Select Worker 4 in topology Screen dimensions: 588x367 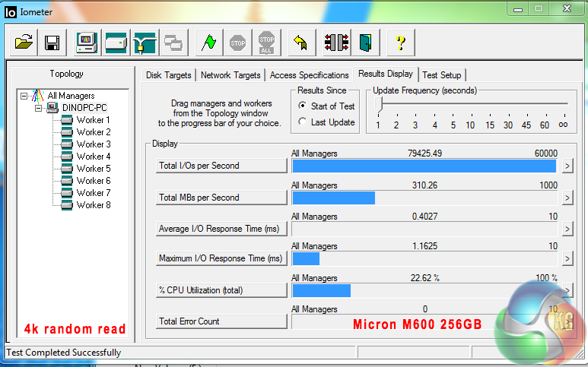(94, 157)
